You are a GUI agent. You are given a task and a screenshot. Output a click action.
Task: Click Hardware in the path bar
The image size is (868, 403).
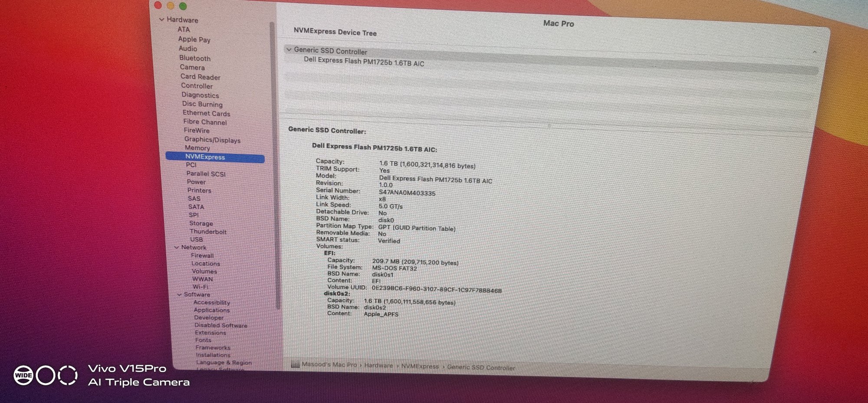(378, 365)
